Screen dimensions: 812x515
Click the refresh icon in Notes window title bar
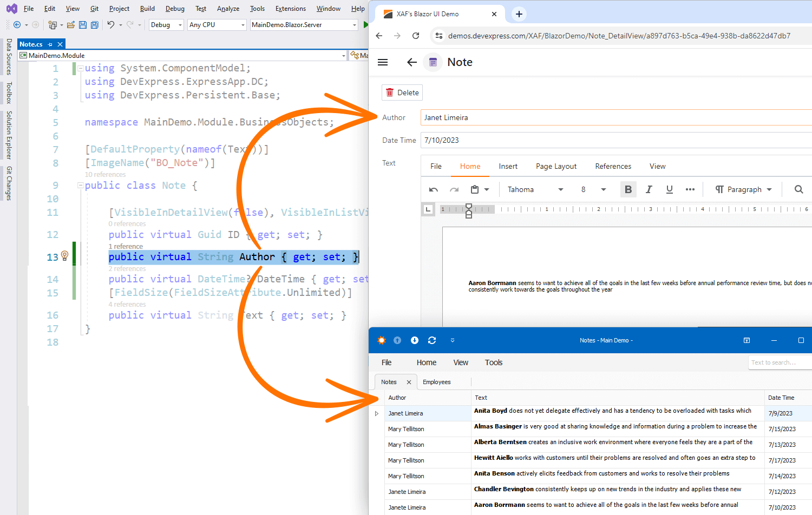(x=431, y=340)
